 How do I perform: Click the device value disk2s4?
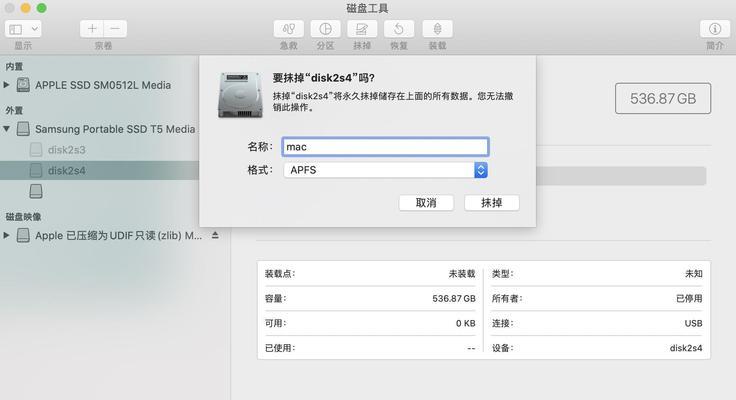click(686, 348)
